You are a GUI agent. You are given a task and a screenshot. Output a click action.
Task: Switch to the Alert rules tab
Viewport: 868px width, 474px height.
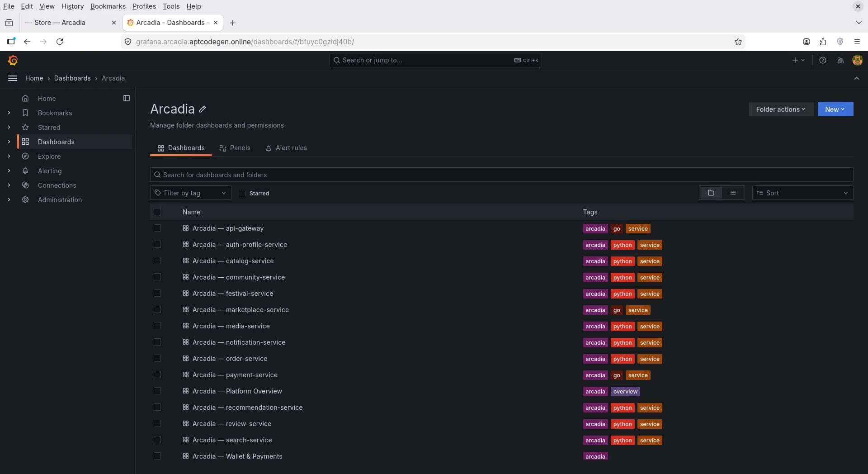point(286,148)
